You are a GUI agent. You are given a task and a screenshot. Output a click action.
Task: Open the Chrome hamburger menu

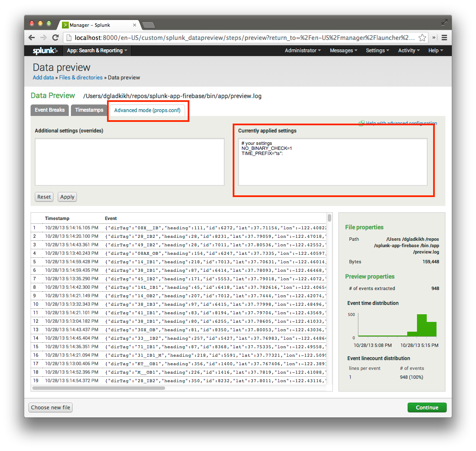(444, 38)
